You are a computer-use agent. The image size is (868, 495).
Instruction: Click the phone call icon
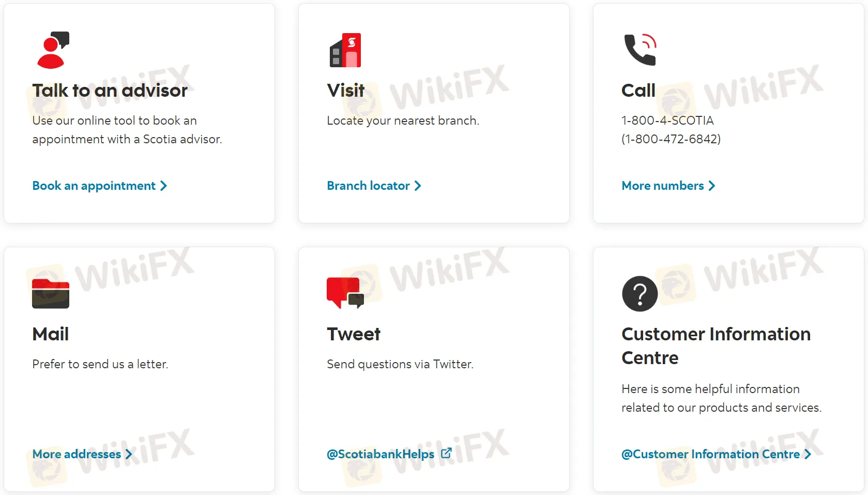coord(640,50)
